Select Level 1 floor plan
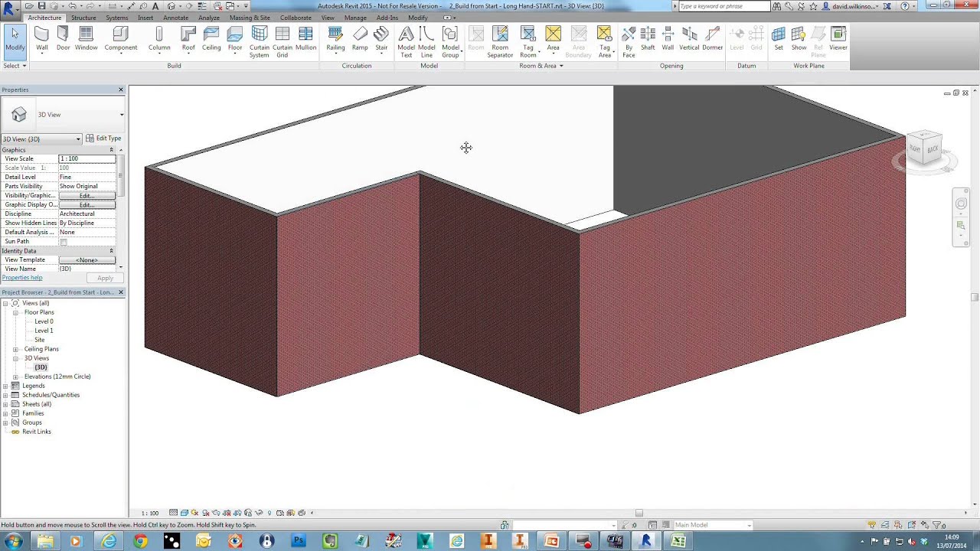Screen dimensions: 980x551 coord(44,331)
